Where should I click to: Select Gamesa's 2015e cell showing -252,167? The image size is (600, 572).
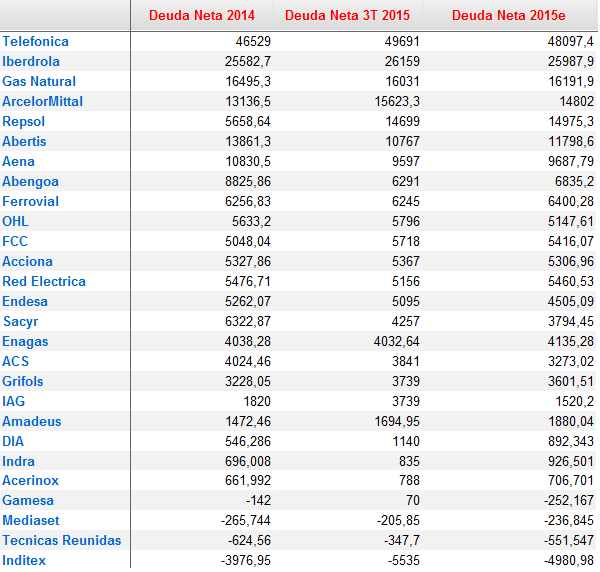point(565,501)
